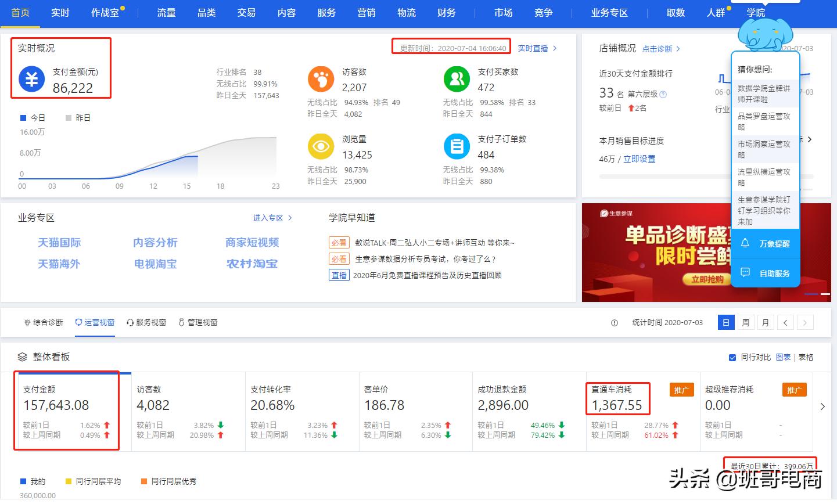Switch the dashboard view to 表格
This screenshot has height=504, width=837.
806,358
